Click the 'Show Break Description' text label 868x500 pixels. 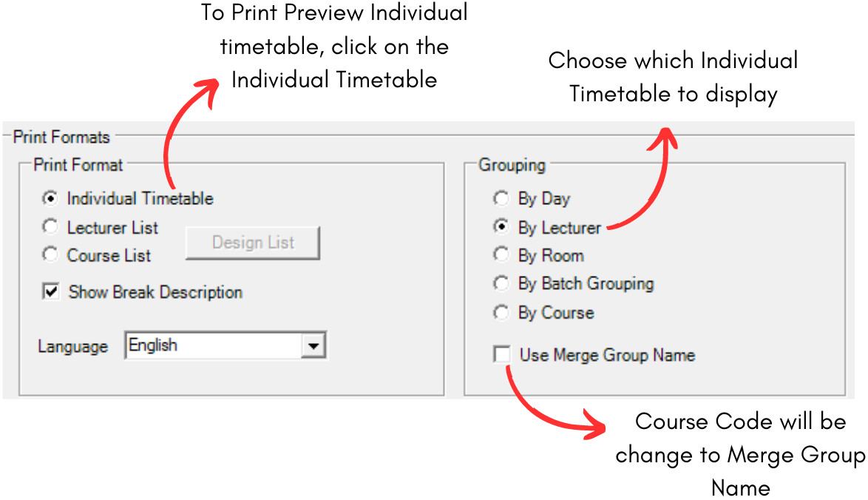pyautogui.click(x=155, y=292)
